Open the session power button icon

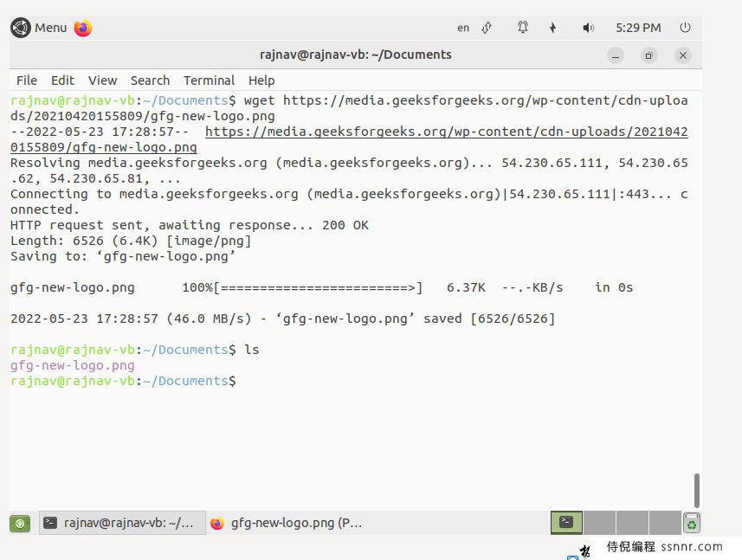(x=685, y=28)
